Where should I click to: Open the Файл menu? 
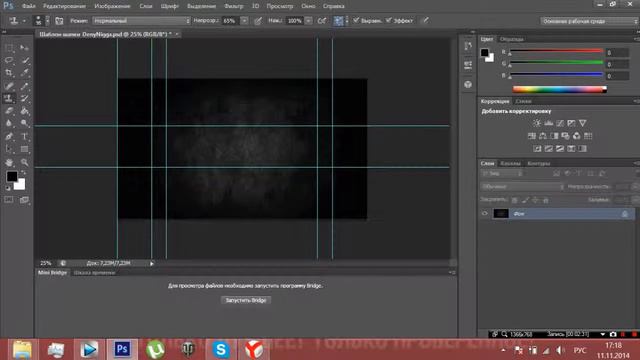28,6
